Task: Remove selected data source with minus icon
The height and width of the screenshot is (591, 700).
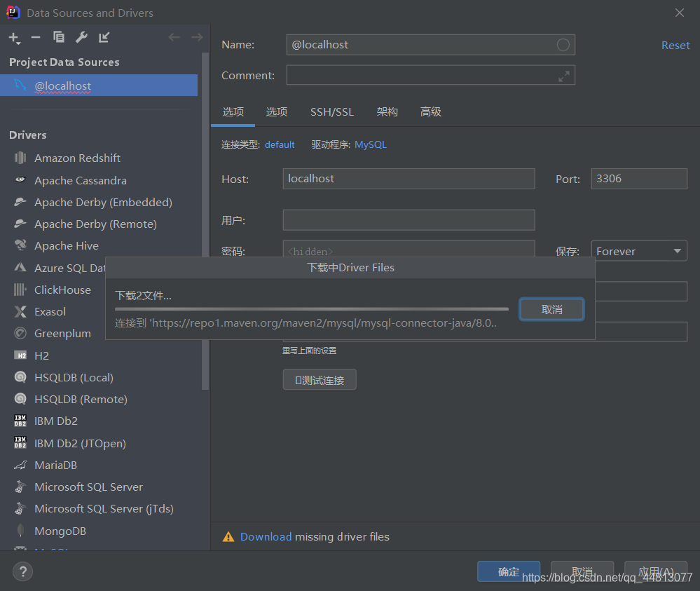Action: click(36, 38)
